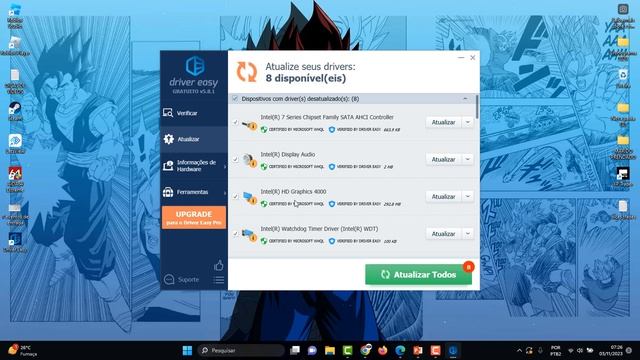Expand the Ferramentas submenu arrow
The width and height of the screenshot is (640, 360).
[225, 192]
